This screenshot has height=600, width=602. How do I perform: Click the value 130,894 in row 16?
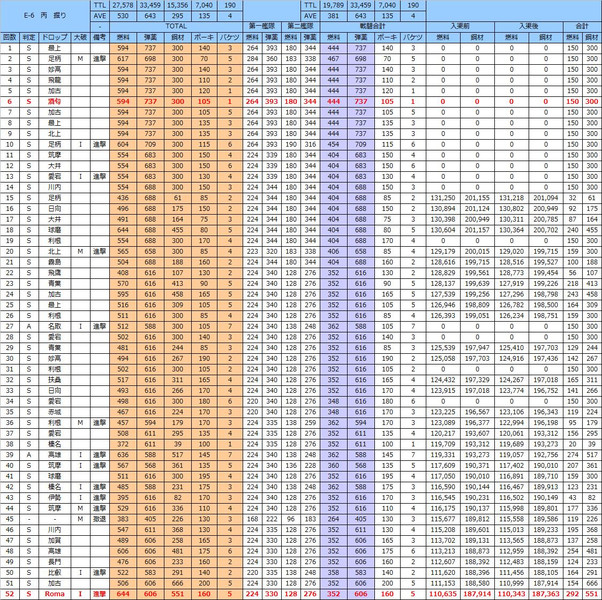tap(443, 209)
